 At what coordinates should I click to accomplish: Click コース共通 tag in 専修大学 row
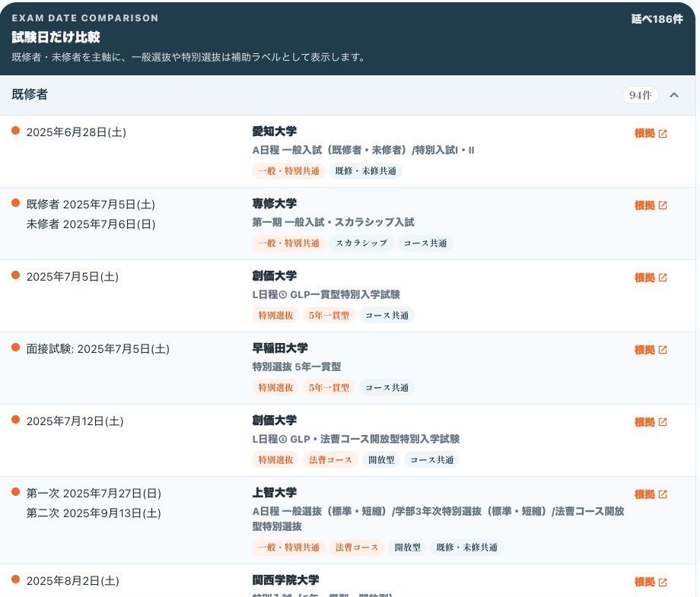pyautogui.click(x=425, y=243)
